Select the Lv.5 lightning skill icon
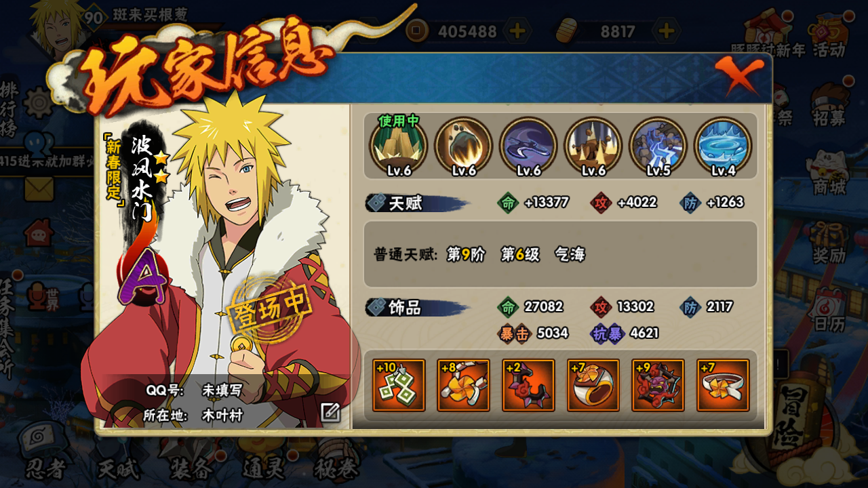Image resolution: width=868 pixels, height=488 pixels. point(658,146)
